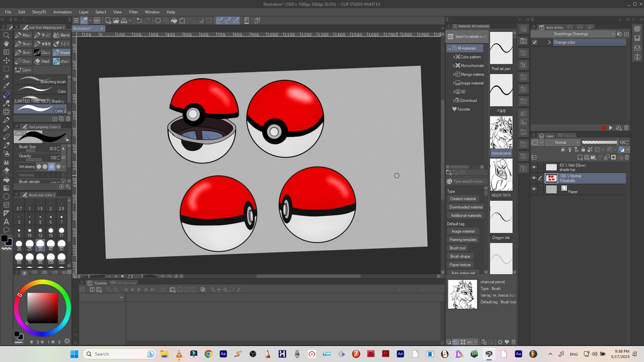
Task: Click the Scale/Rotate transform icon
Action: [x=183, y=21]
